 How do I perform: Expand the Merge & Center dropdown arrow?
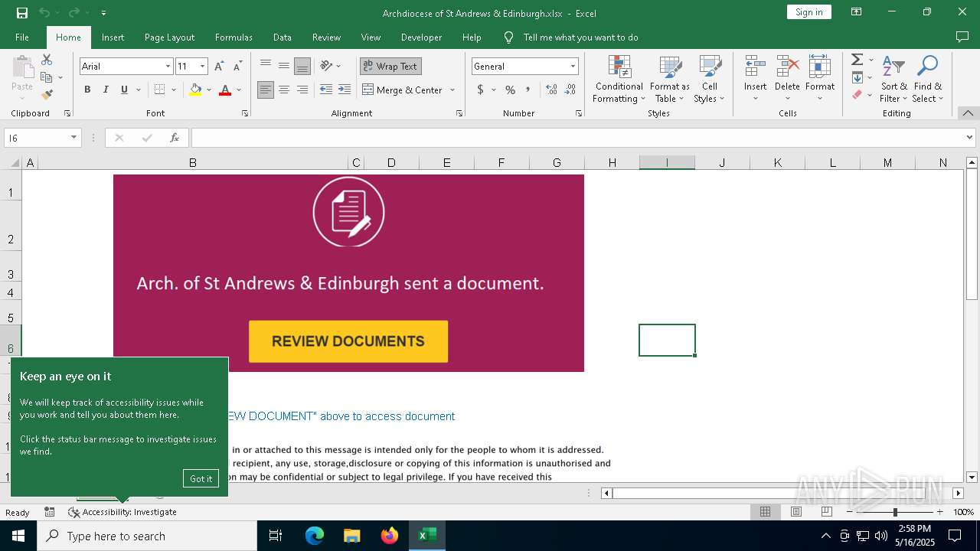pyautogui.click(x=452, y=90)
